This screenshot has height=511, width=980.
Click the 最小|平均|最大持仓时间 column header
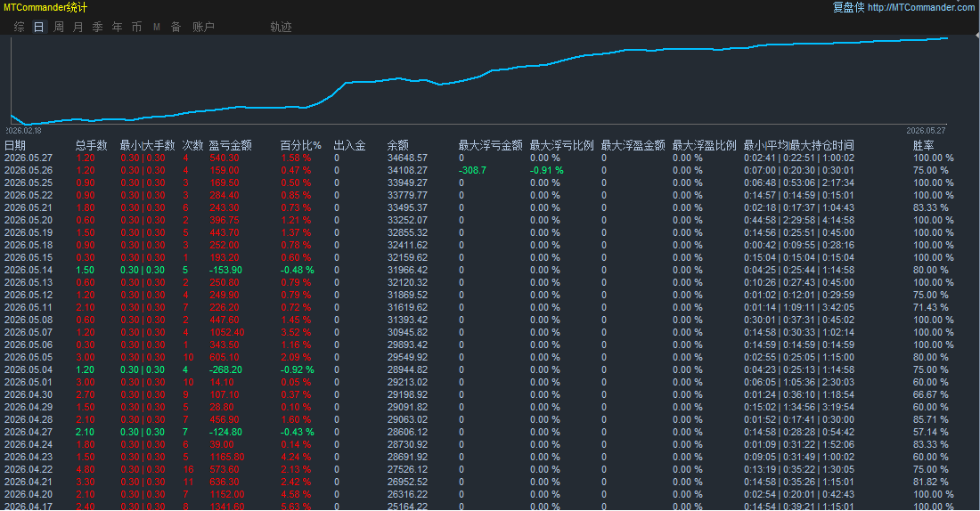tap(799, 145)
